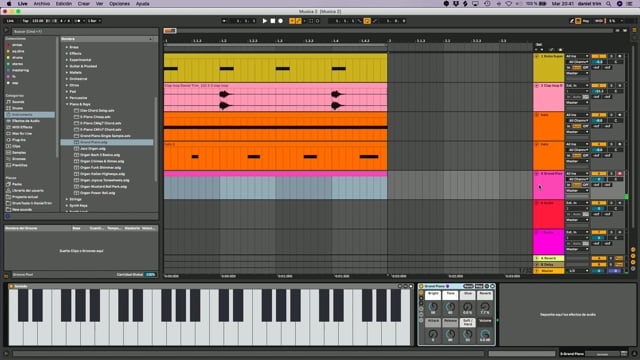Image resolution: width=640 pixels, height=360 pixels.
Task: Open the Samples category
Action: coord(19,153)
